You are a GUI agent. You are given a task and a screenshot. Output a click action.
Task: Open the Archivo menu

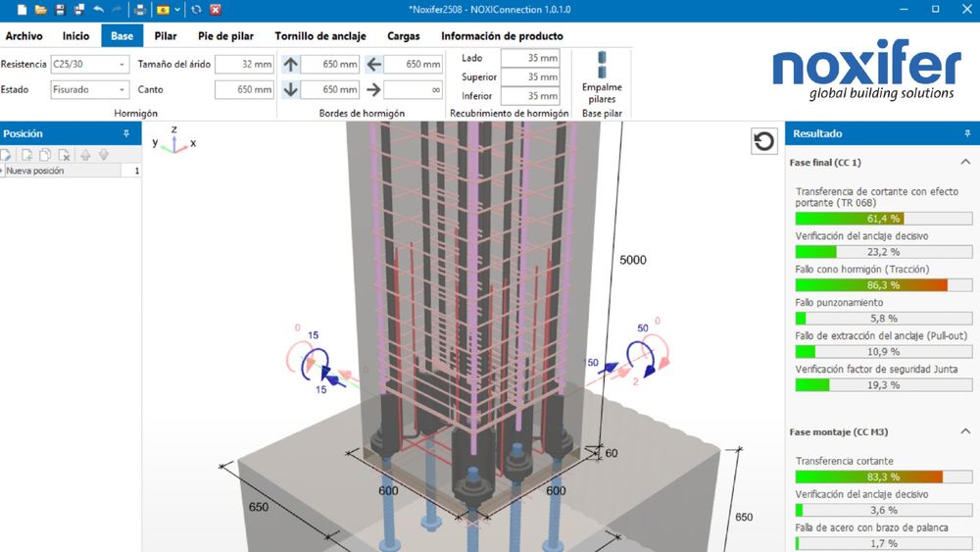(24, 36)
